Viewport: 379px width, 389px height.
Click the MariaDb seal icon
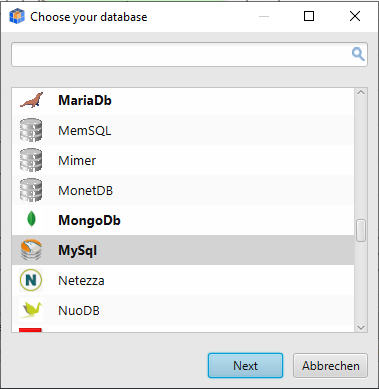click(31, 100)
